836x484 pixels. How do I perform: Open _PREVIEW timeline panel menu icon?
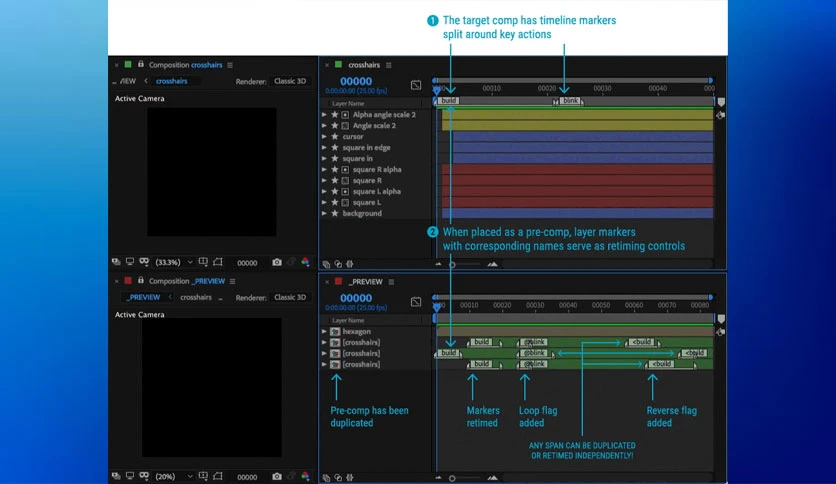(x=391, y=281)
